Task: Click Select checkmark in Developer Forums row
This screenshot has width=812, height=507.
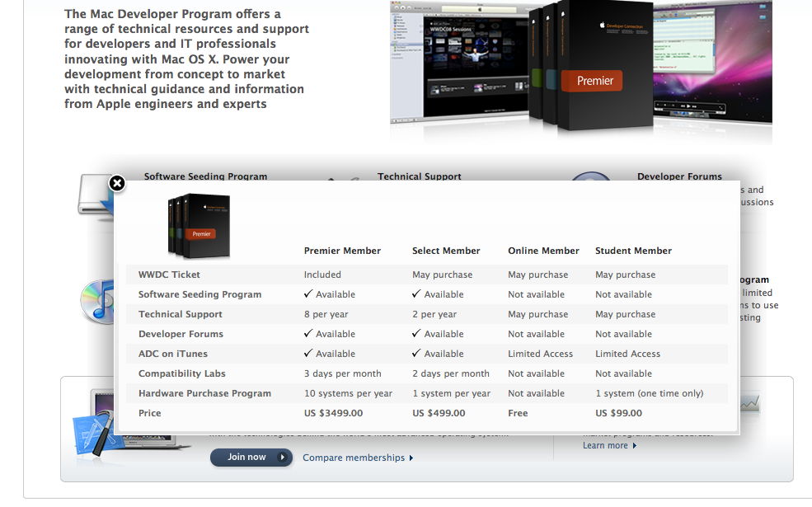Action: click(416, 334)
